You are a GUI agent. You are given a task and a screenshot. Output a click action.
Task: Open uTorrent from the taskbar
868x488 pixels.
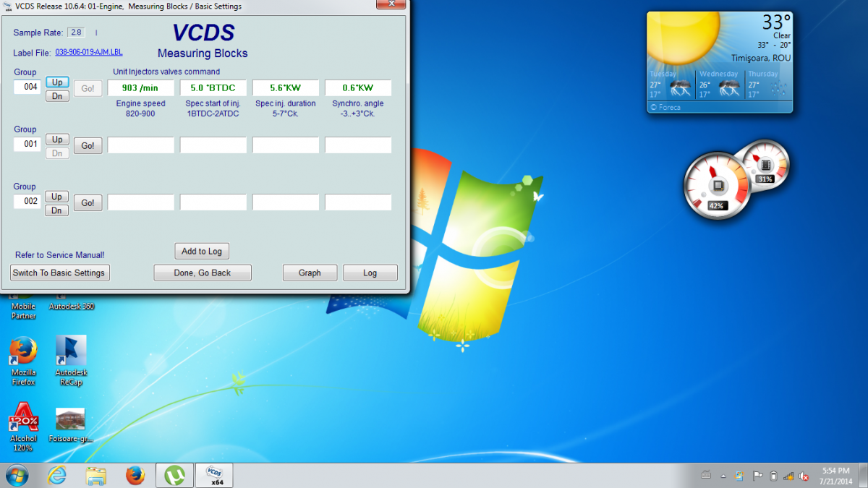pos(174,475)
